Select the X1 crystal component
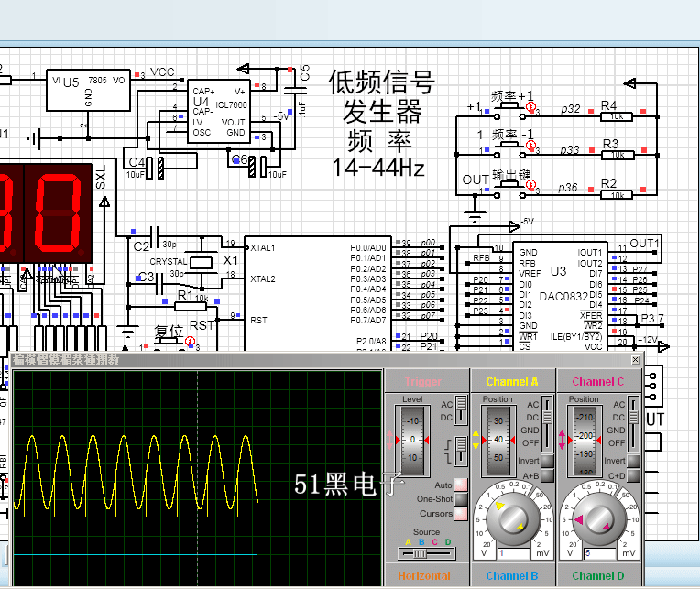This screenshot has width=700, height=589. [x=202, y=262]
